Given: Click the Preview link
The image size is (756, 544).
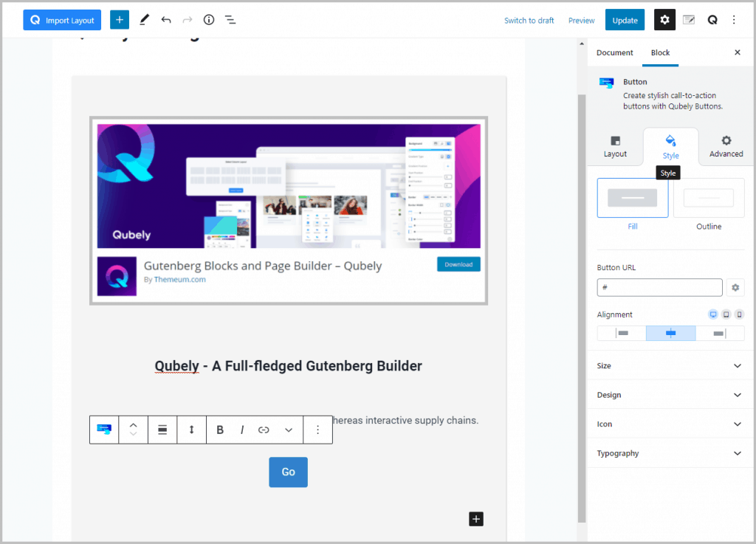Looking at the screenshot, I should tap(582, 20).
